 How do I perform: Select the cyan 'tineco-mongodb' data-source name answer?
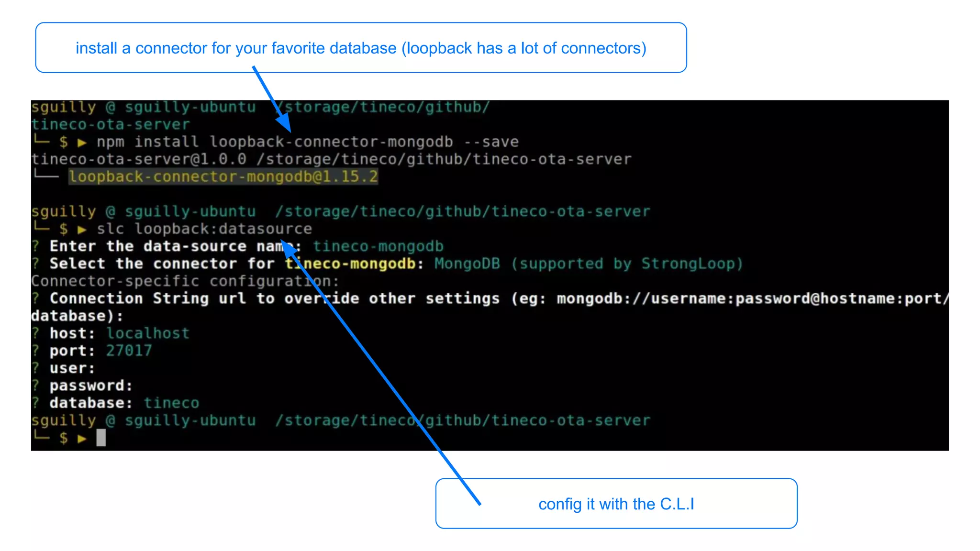(378, 246)
